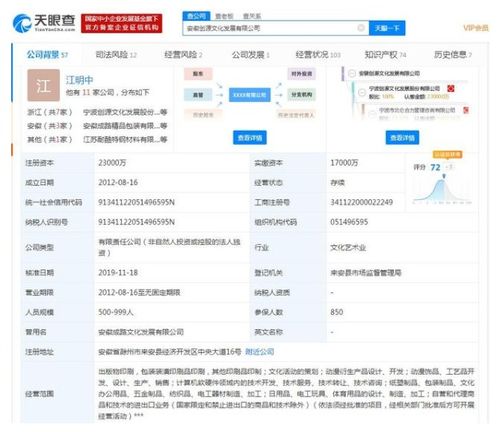Open the 司法风险 tab
Screen dimensions: 500x432
[x=116, y=55]
